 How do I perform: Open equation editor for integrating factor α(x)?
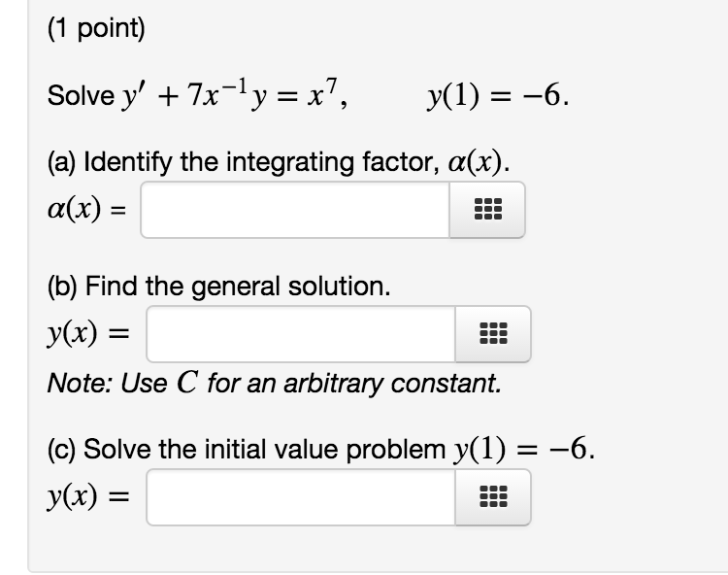click(487, 210)
